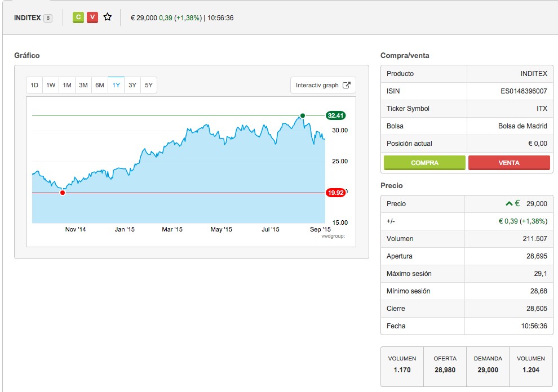The width and height of the screenshot is (558, 392).
Task: Select the 1D chart range tab
Action: (x=34, y=85)
